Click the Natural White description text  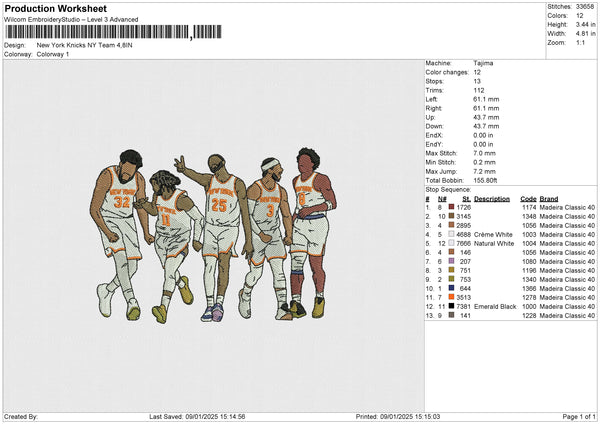[x=494, y=243]
